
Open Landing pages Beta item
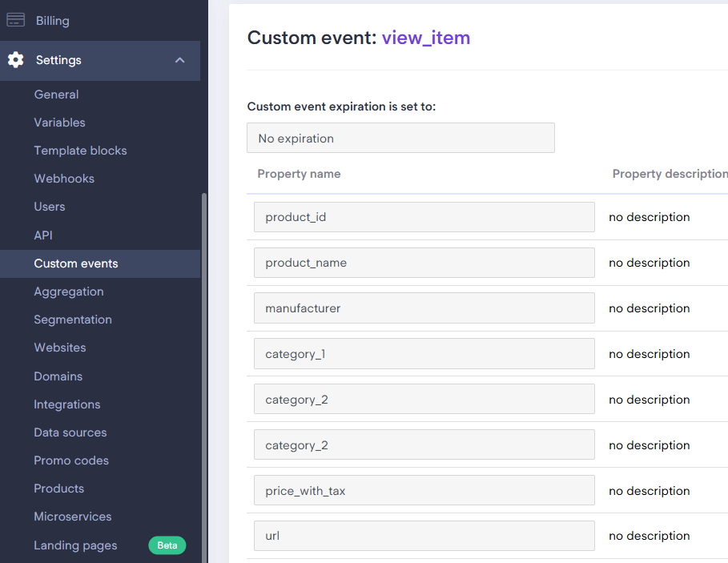pyautogui.click(x=75, y=545)
